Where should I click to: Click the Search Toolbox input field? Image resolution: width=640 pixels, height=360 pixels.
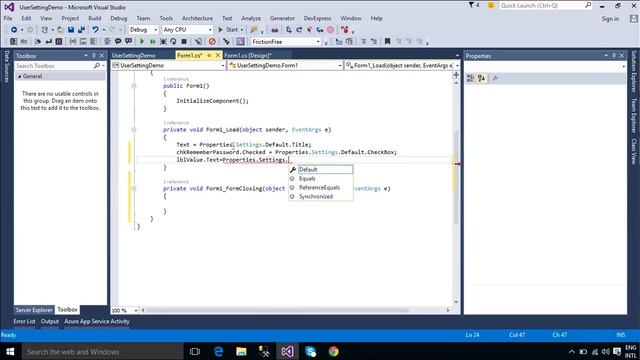coord(54,66)
